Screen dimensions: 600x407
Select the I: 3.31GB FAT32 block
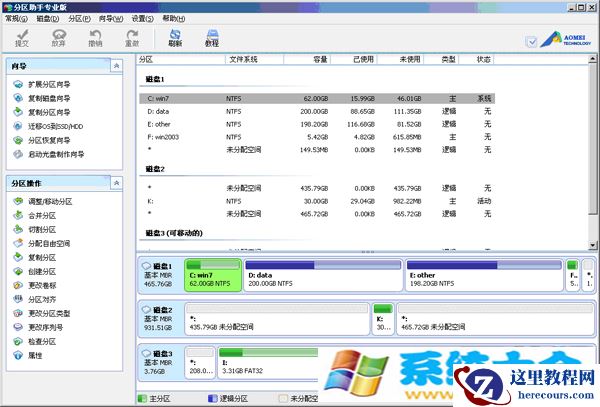click(x=268, y=363)
